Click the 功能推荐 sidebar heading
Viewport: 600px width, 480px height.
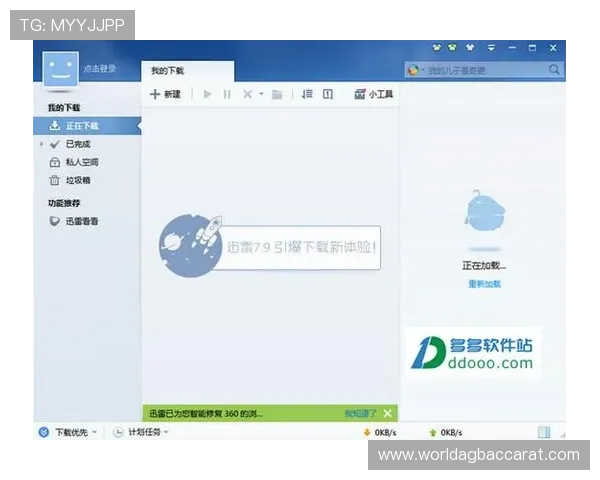click(x=64, y=203)
